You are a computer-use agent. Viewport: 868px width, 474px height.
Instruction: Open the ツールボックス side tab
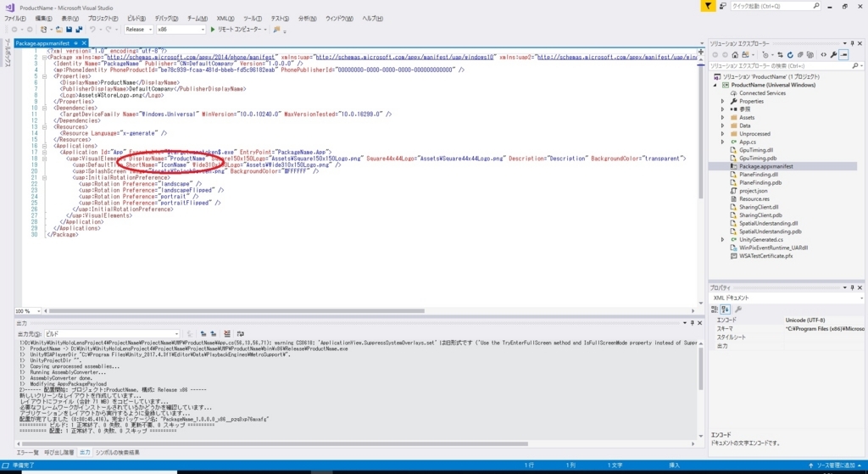tap(7, 53)
